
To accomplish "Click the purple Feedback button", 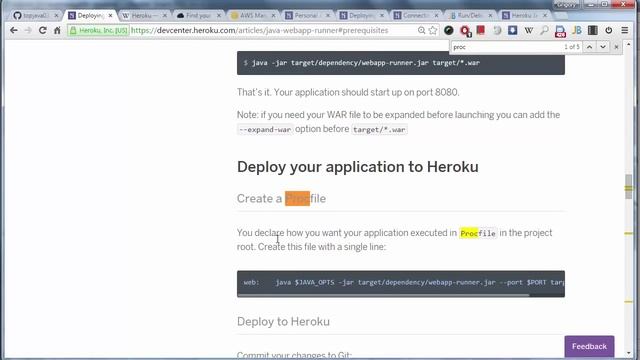I will (x=589, y=347).
